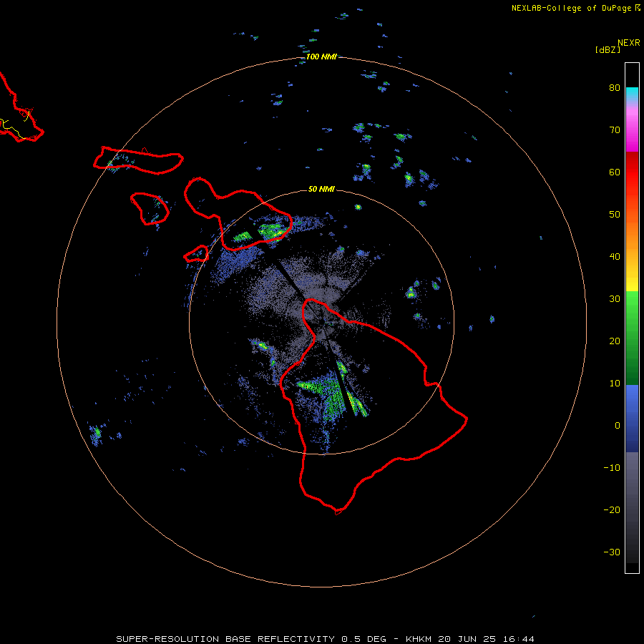Click the 50 dBZ scale value
Screen dimensions: 644x644
point(615,215)
